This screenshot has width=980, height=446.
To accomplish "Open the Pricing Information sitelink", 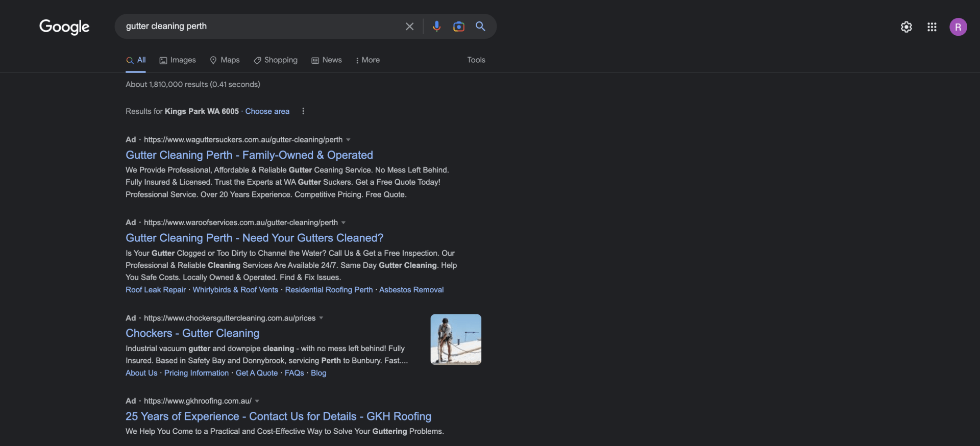I will click(197, 373).
